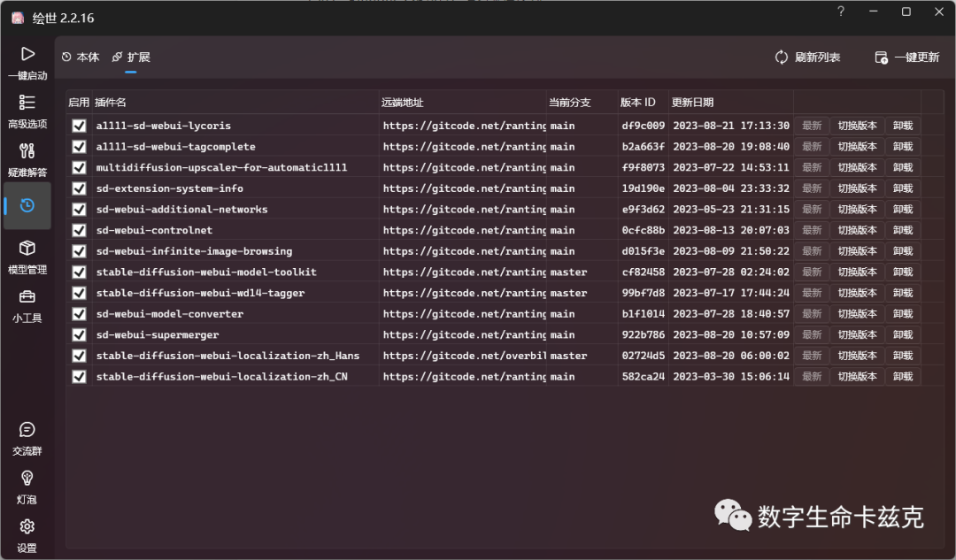Click 卸载 for sd-webui-infinite-image-browsing

point(903,251)
